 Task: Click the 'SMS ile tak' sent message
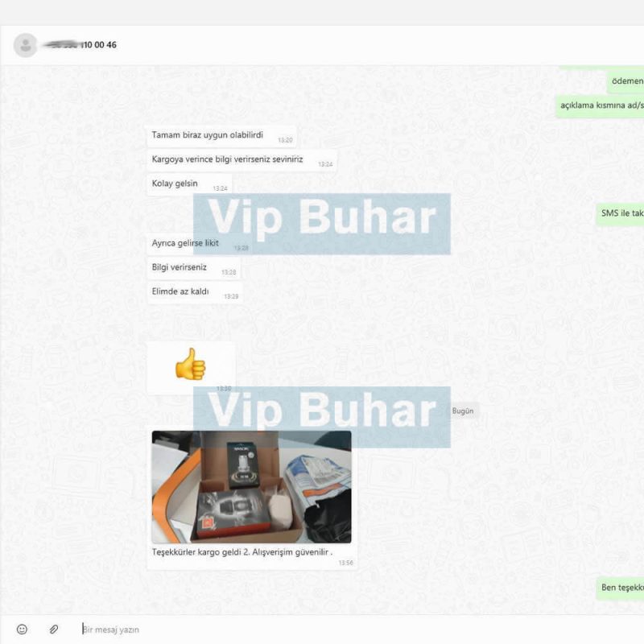point(620,213)
